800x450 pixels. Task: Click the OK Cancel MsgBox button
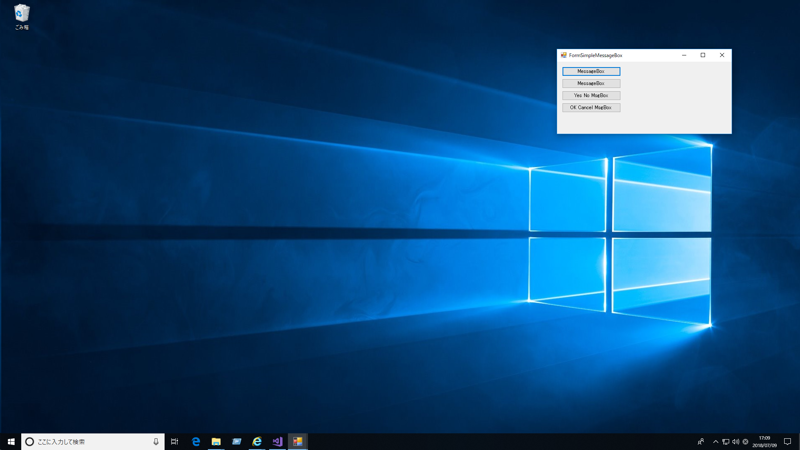pyautogui.click(x=591, y=108)
